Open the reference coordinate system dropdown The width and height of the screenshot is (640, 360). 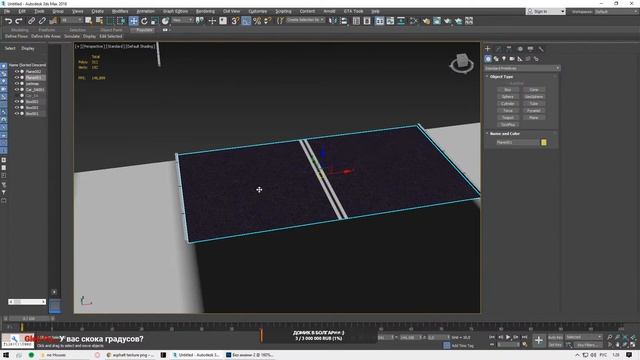[x=182, y=20]
